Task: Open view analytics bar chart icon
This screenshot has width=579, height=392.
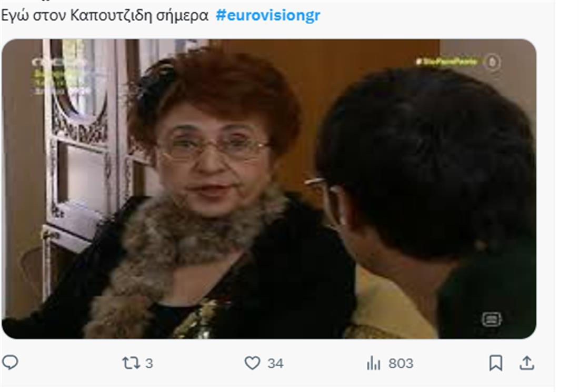Action: click(x=374, y=363)
